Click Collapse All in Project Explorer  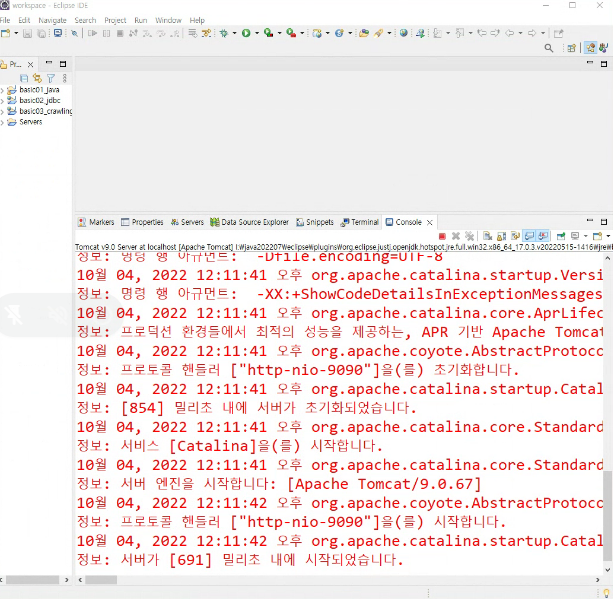[24, 78]
